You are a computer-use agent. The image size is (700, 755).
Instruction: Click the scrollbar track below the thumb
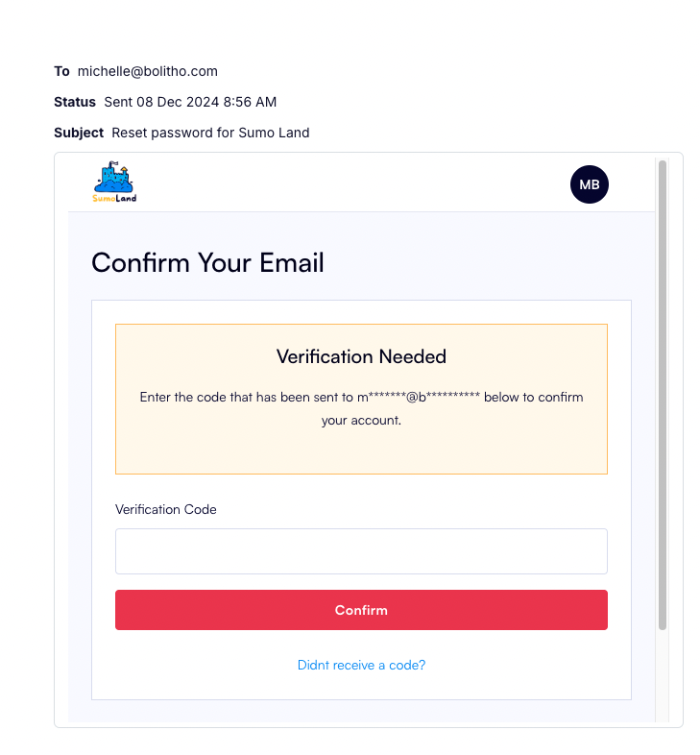coord(663,674)
